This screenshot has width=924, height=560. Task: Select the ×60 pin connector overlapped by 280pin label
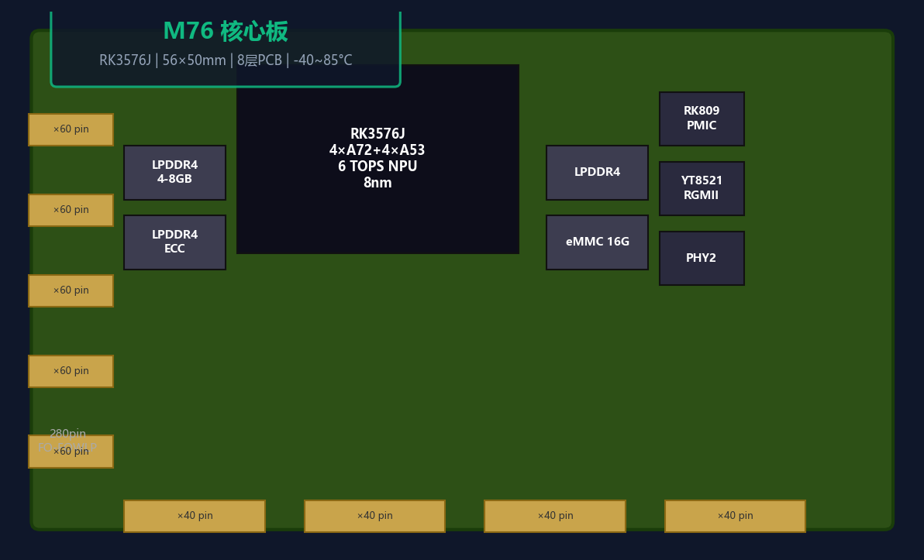pyautogui.click(x=71, y=452)
